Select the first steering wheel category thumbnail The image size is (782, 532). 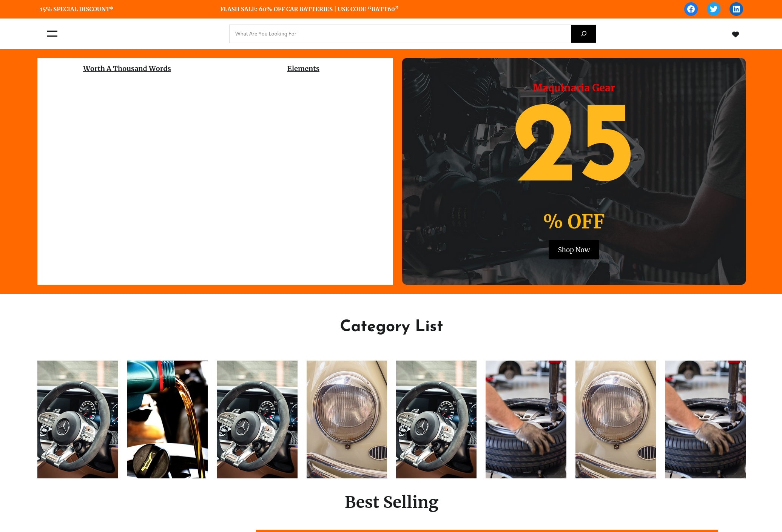point(78,419)
